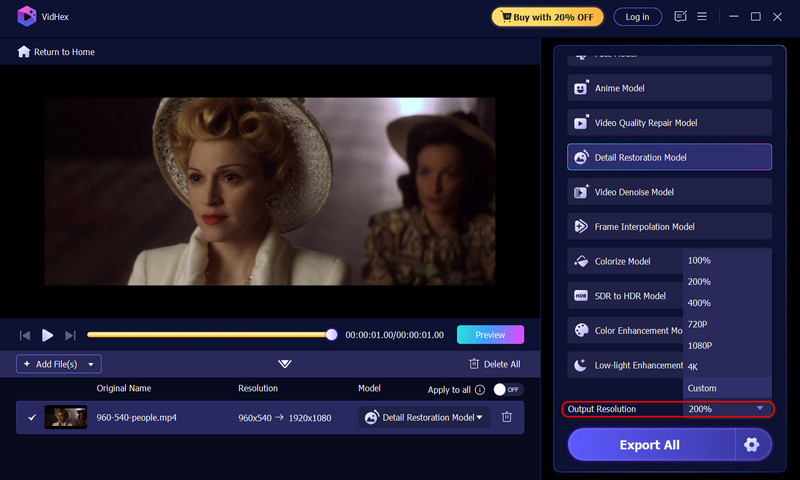Click the info icon next to Apply to all

pos(480,390)
